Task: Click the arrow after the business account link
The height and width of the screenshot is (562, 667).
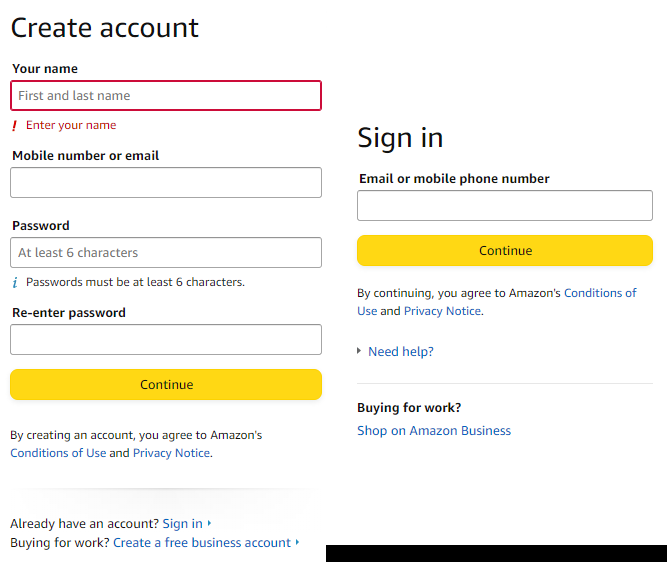Action: [x=298, y=543]
